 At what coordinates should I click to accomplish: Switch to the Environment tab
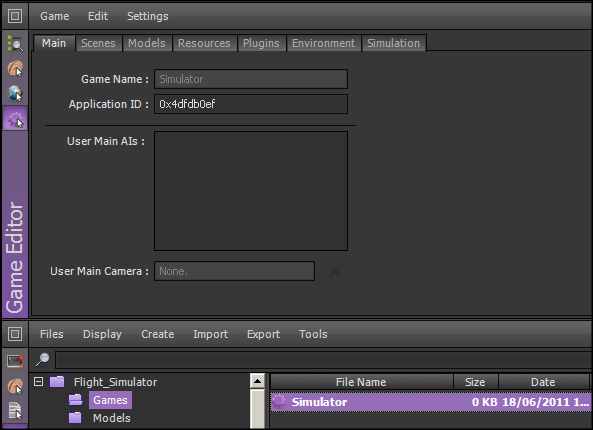click(324, 43)
